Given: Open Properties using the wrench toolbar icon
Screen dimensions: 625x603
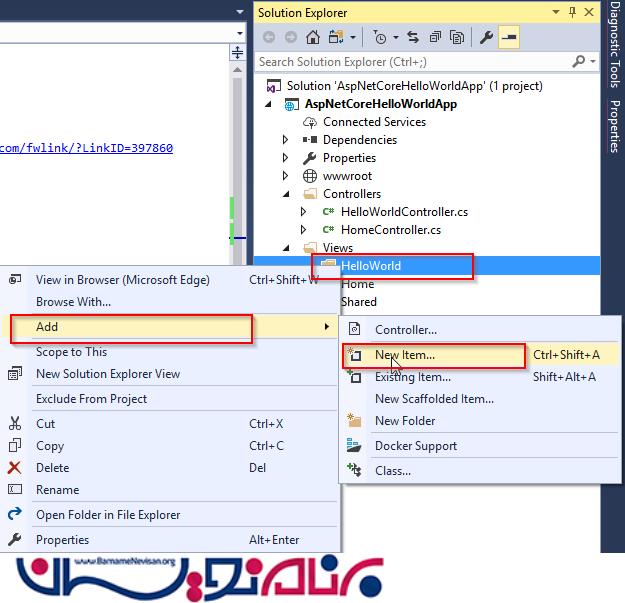Looking at the screenshot, I should coord(486,38).
